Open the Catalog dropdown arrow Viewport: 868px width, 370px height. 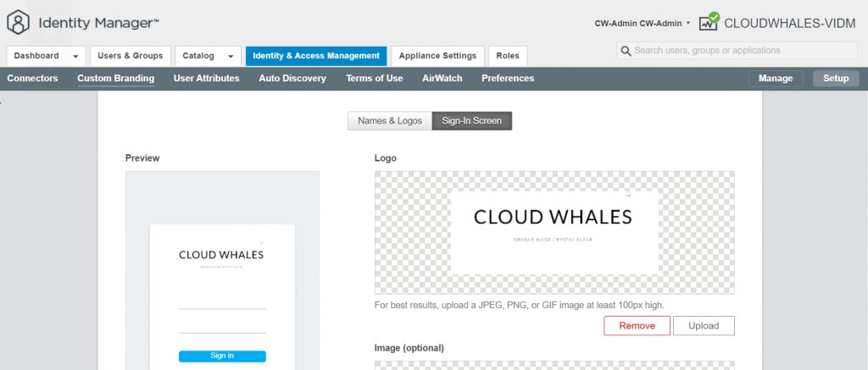tap(231, 57)
